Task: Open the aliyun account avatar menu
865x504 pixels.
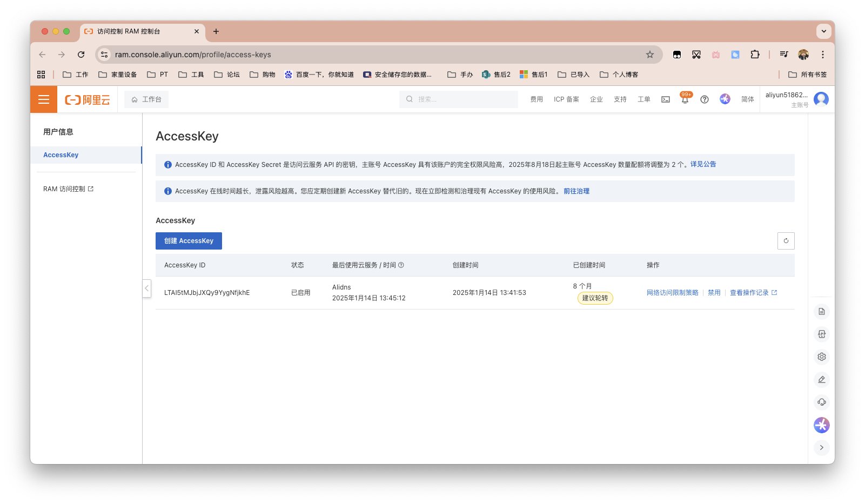Action: click(821, 99)
